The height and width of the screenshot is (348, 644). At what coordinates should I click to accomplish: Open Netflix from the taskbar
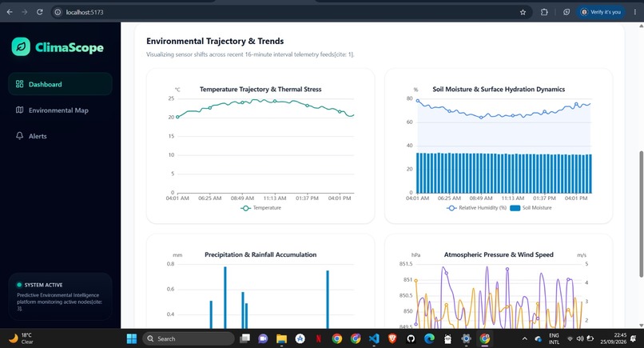click(x=318, y=338)
